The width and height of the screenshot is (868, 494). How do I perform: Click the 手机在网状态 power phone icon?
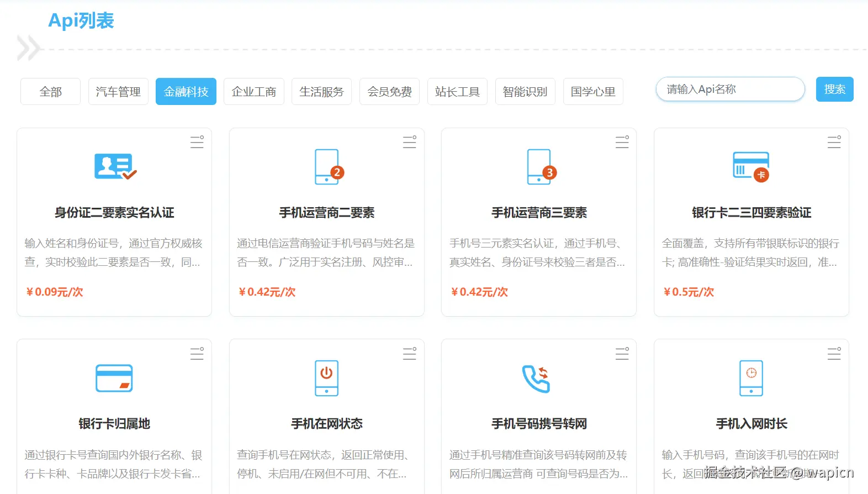tap(327, 378)
